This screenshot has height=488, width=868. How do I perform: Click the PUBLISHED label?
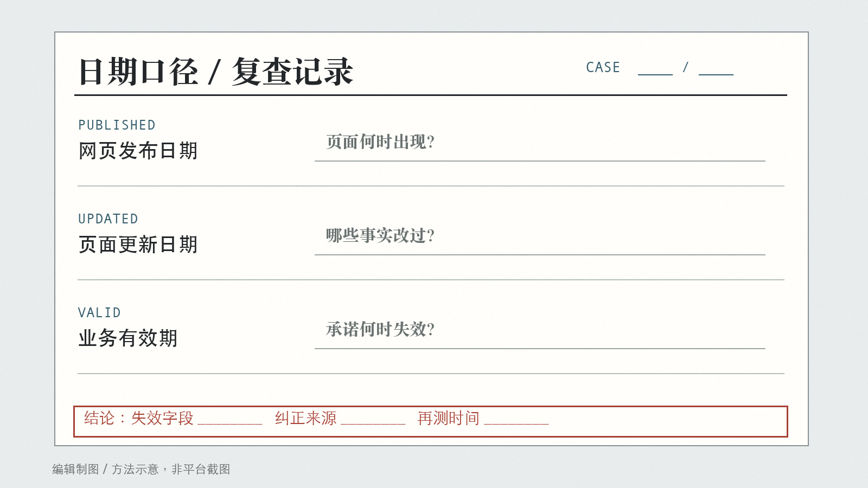(117, 125)
